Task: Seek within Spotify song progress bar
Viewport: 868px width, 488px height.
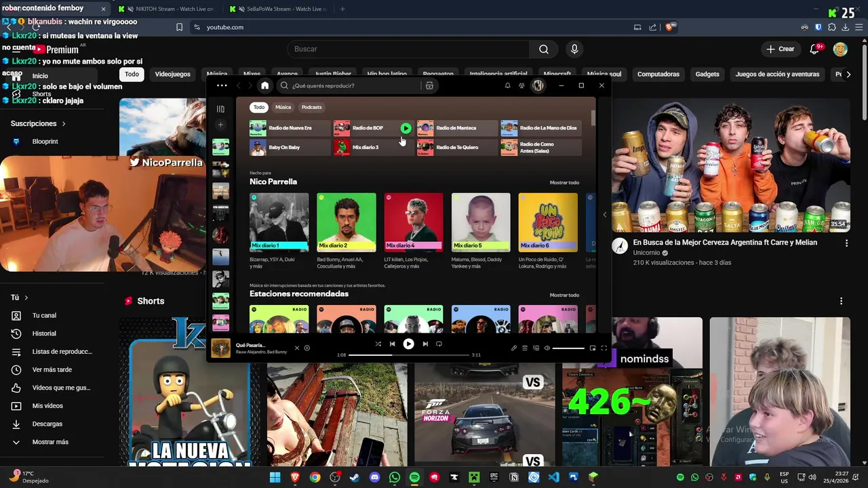Action: click(408, 354)
